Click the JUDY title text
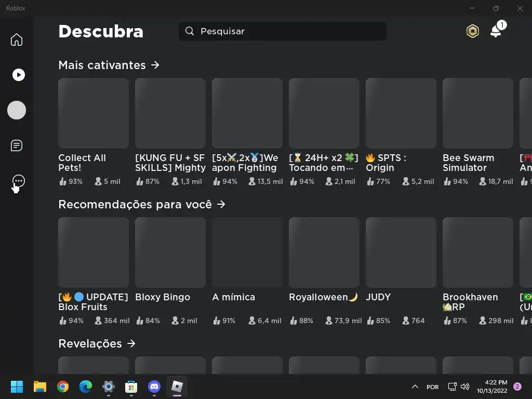Image resolution: width=532 pixels, height=399 pixels. click(x=378, y=297)
